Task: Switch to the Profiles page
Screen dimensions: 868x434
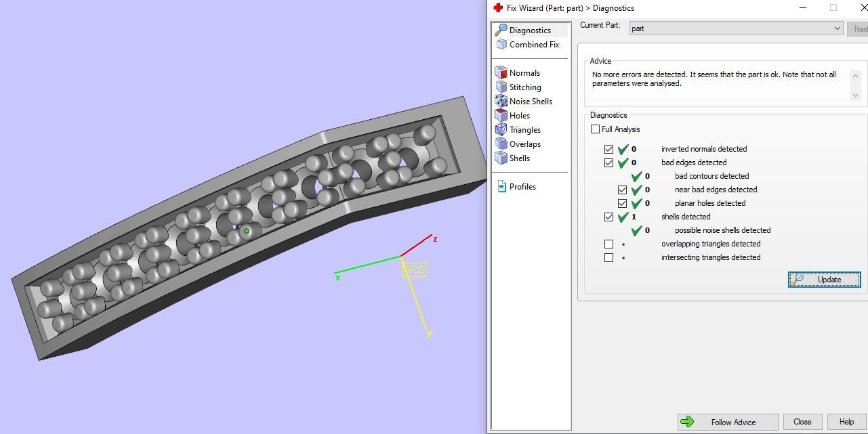Action: pos(522,186)
